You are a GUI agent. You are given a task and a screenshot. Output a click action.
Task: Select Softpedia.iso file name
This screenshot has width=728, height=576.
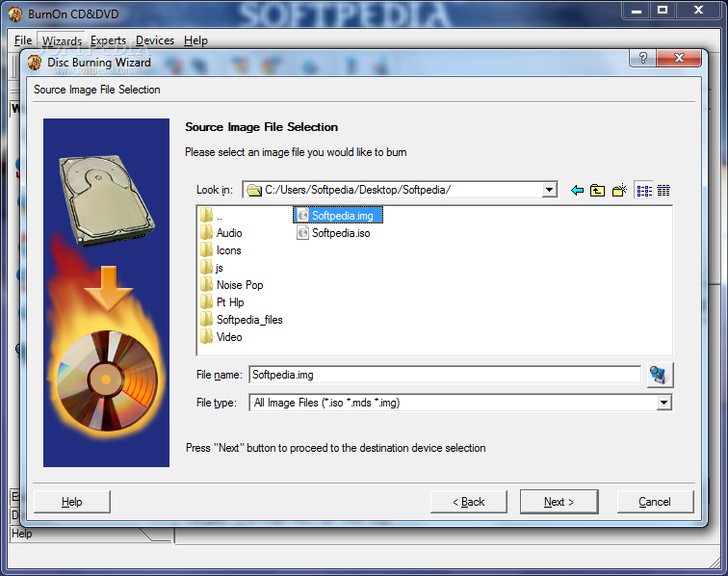[x=341, y=233]
